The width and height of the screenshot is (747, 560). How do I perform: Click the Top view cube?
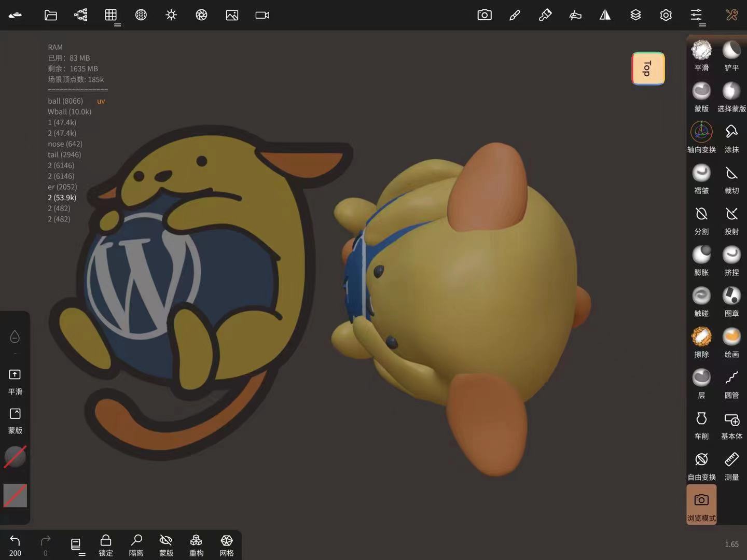(x=648, y=68)
